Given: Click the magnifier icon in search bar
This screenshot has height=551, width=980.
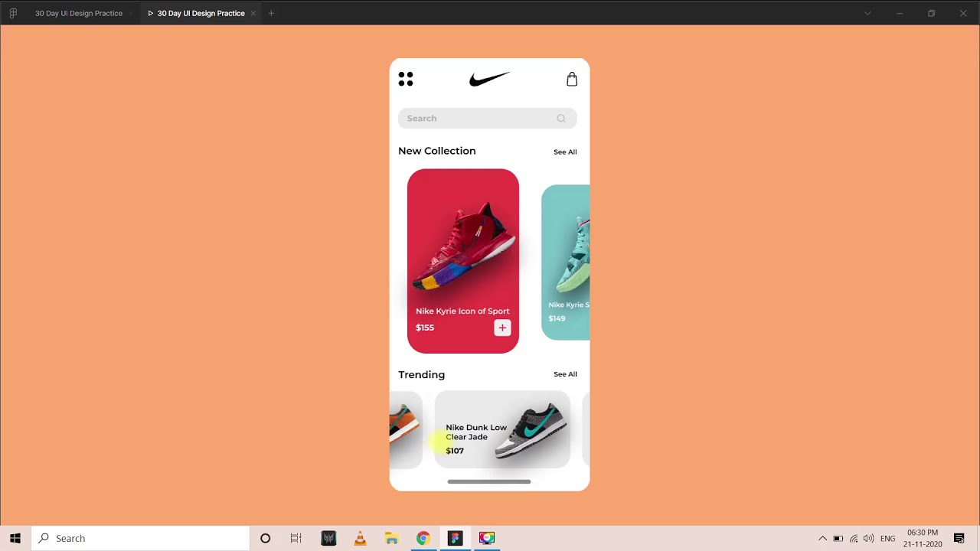Looking at the screenshot, I should click(x=561, y=118).
